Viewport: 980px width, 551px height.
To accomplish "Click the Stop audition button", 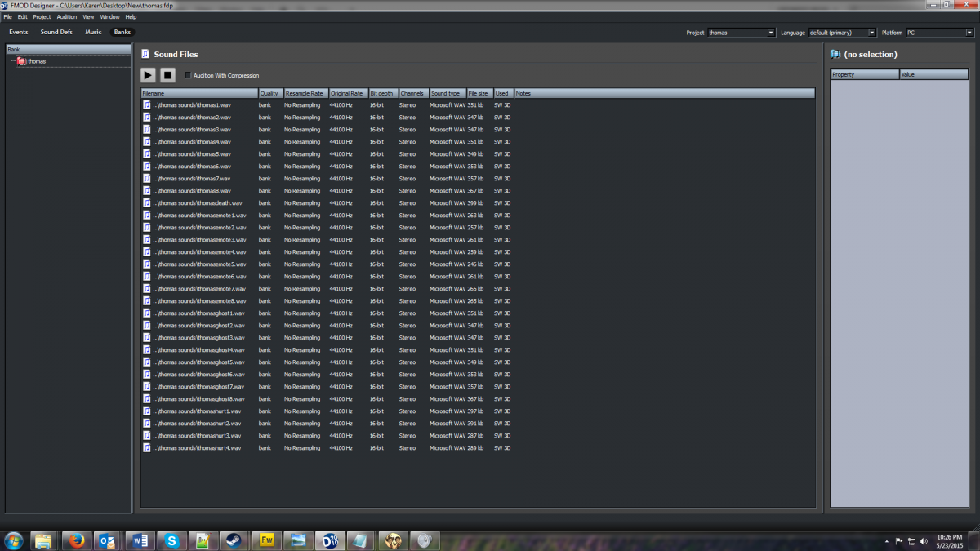I will [167, 75].
